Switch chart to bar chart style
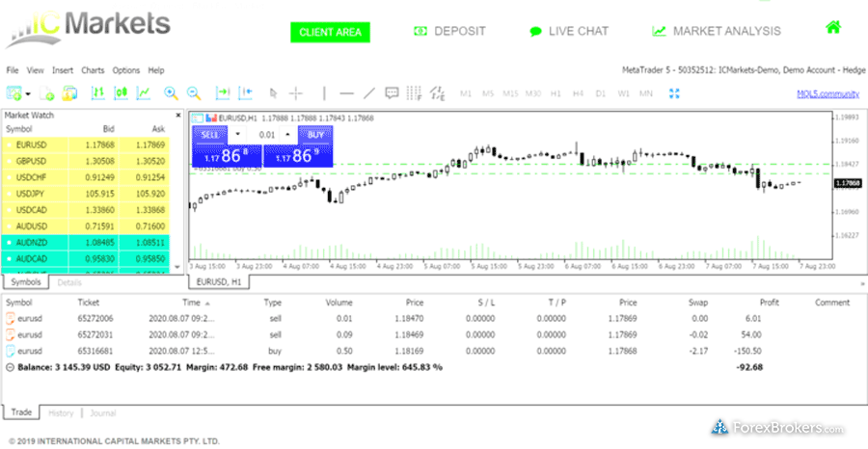The image size is (868, 449). (x=98, y=93)
